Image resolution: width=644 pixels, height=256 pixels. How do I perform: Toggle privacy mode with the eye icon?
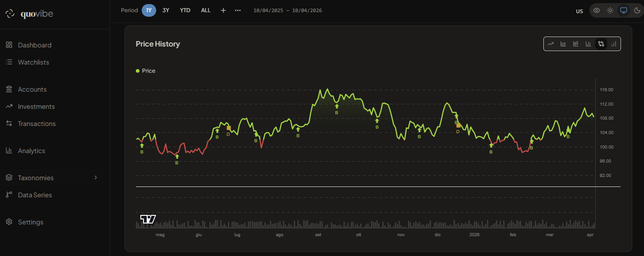tap(597, 10)
